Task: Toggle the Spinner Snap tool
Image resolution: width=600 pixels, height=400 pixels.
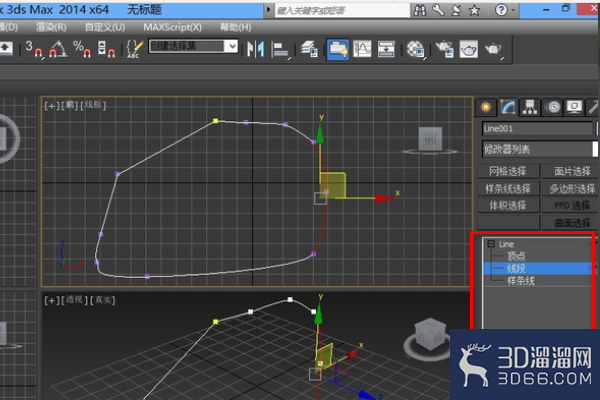Action: (106, 49)
